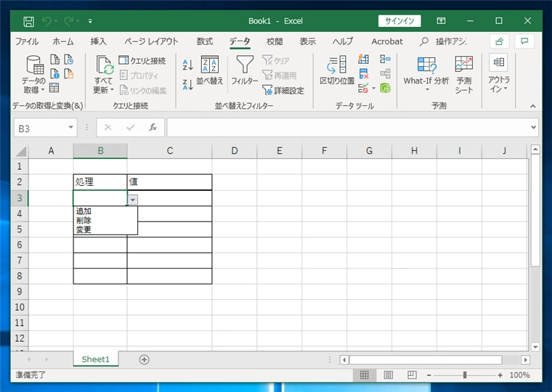Switch to the 表示 tab
552x392 pixels.
[x=308, y=41]
